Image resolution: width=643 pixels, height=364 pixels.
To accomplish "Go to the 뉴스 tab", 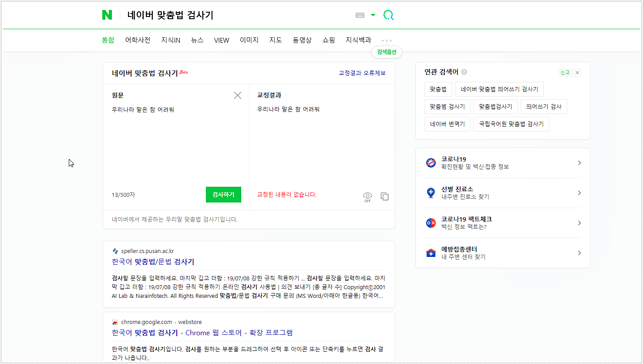I will coord(197,40).
